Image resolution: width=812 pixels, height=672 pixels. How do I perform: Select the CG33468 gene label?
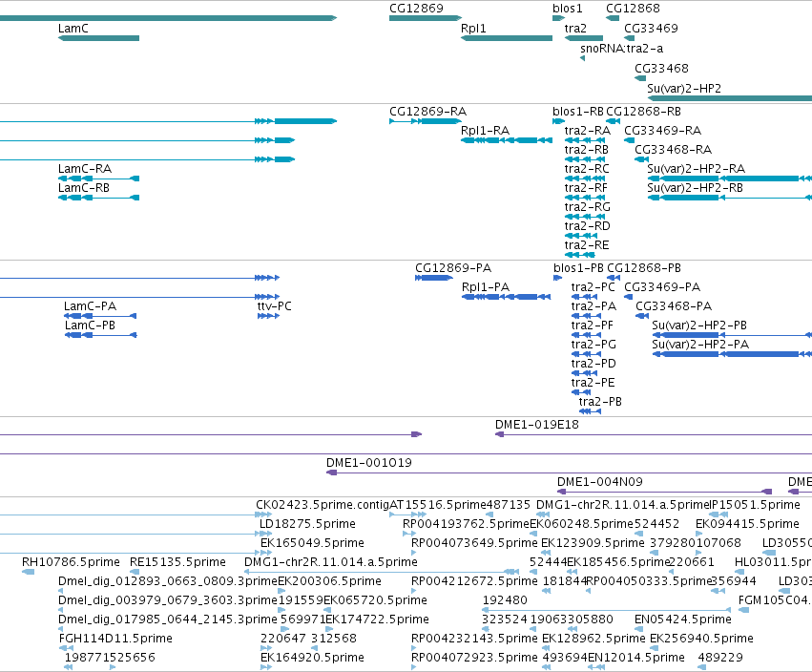click(x=661, y=69)
